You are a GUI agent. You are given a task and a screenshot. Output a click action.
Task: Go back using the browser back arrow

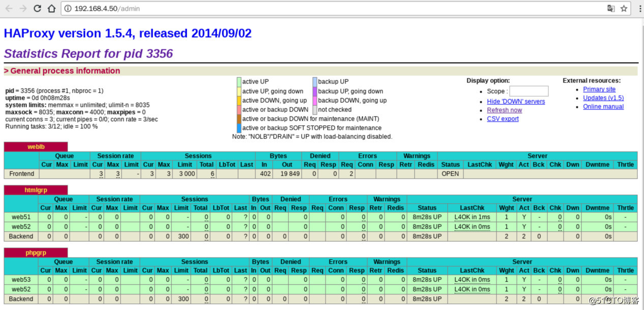tap(9, 9)
